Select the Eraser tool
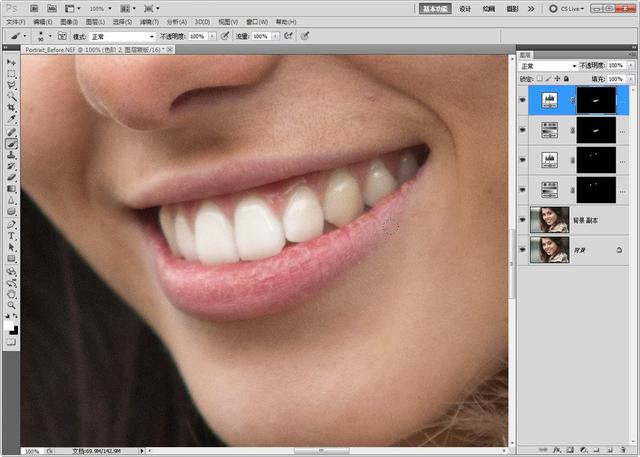This screenshot has height=457, width=640. click(11, 178)
